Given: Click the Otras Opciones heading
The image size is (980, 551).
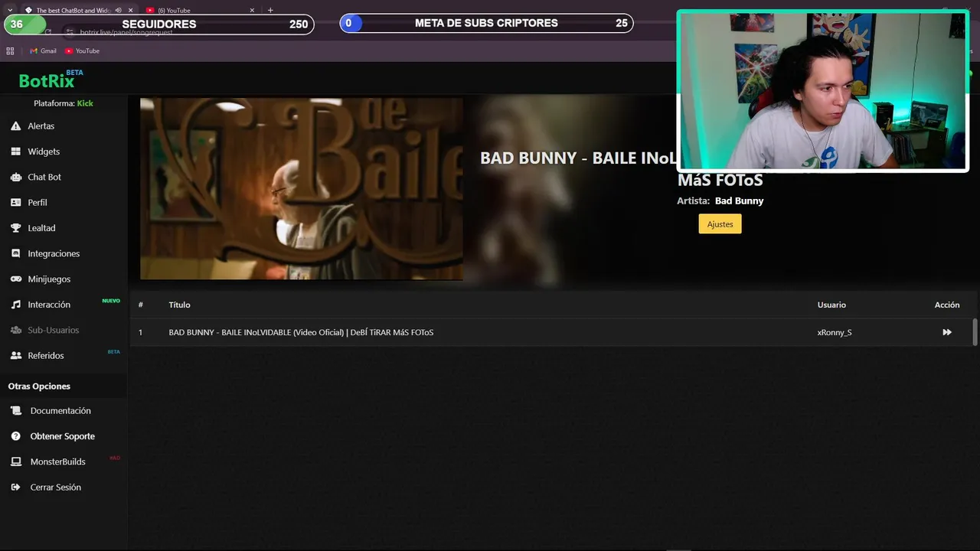Looking at the screenshot, I should 39,386.
